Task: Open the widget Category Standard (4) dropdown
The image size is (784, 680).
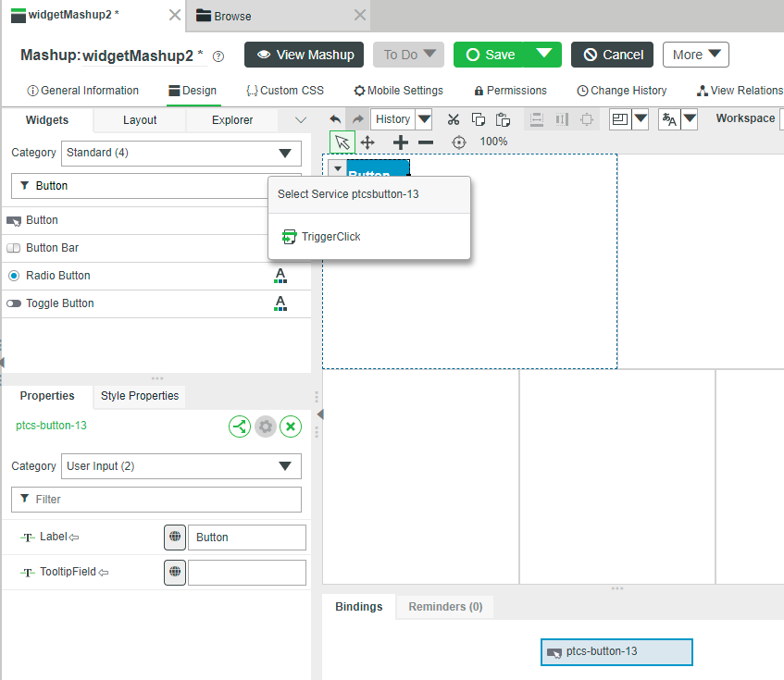Action: (181, 153)
